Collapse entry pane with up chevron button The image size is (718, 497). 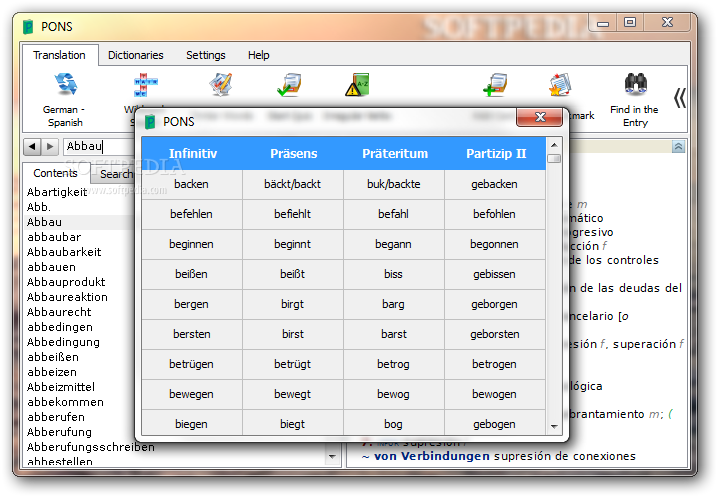(x=678, y=147)
